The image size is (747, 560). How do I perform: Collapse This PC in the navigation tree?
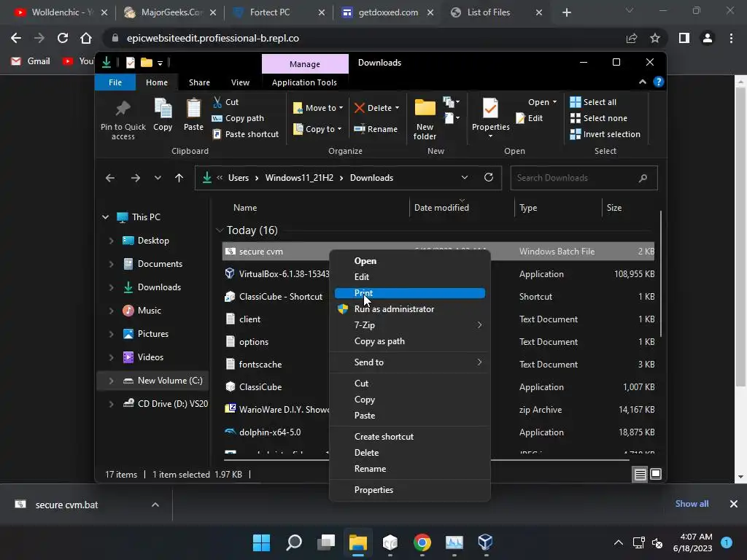105,217
